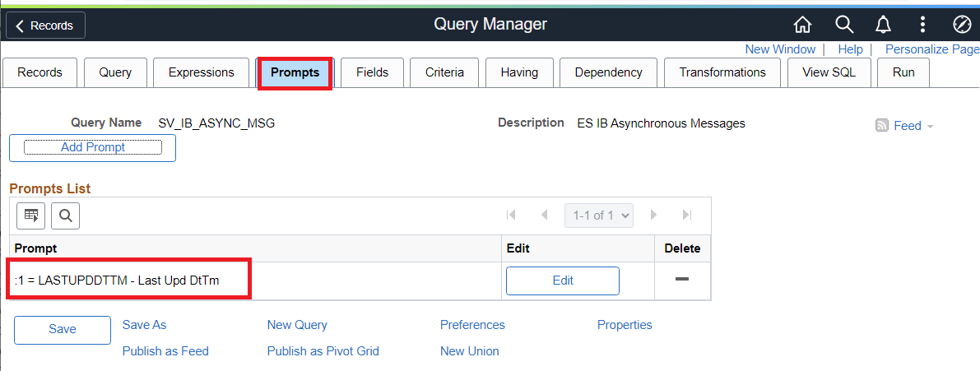This screenshot has width=980, height=371.
Task: Select the Expressions tab
Action: (201, 72)
